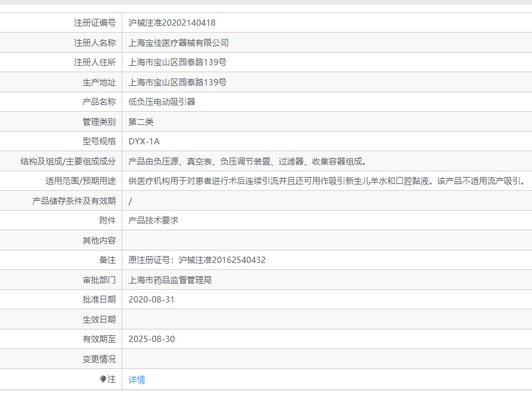Click the 注册人名称 label

[x=95, y=43]
